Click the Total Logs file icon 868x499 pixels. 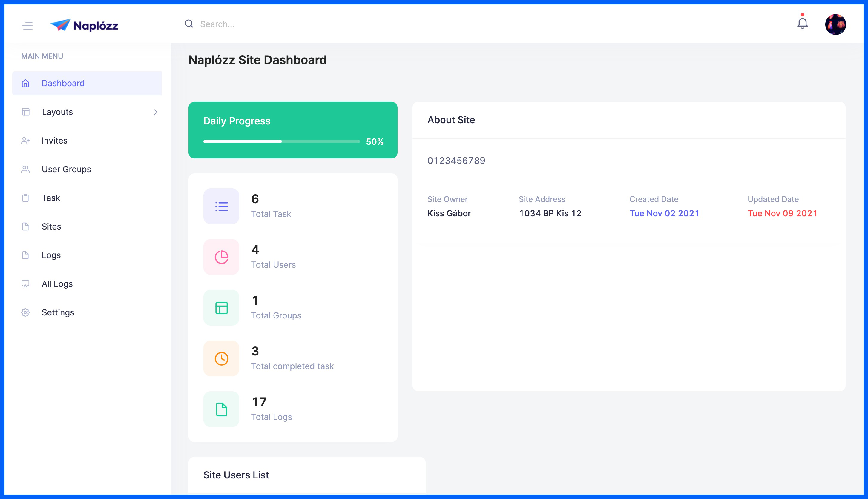(221, 409)
